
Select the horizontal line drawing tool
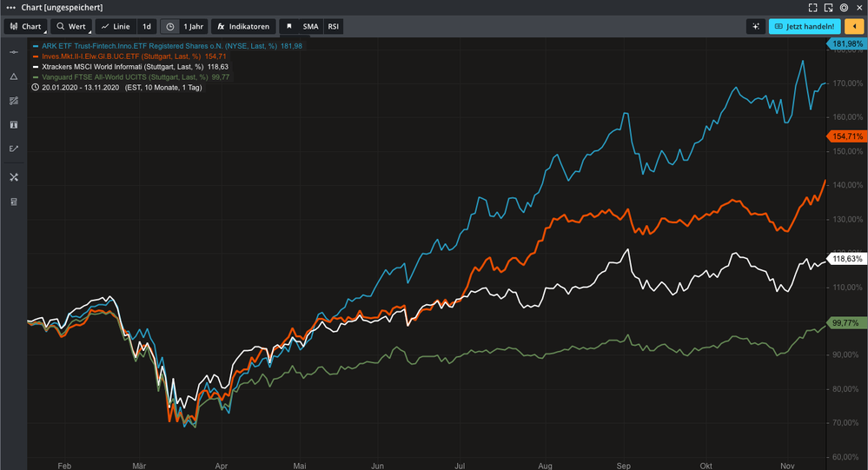point(13,52)
